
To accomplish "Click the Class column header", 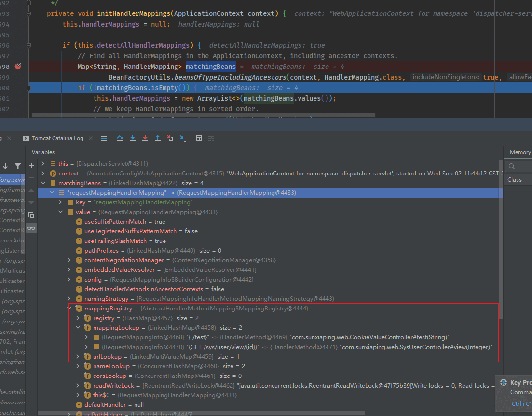I will click(514, 180).
